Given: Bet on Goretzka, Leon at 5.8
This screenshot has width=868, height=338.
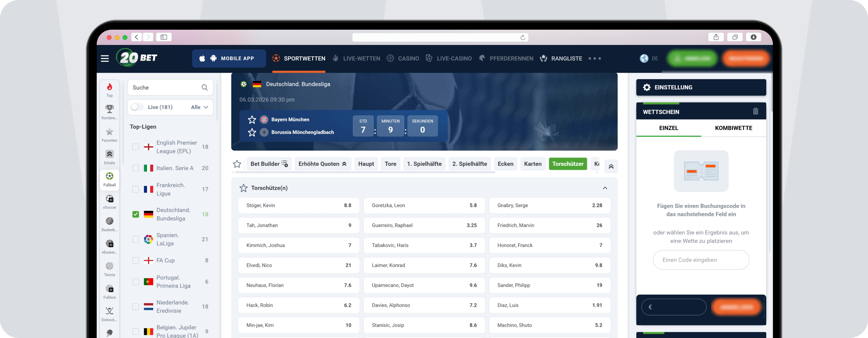Looking at the screenshot, I should 424,205.
